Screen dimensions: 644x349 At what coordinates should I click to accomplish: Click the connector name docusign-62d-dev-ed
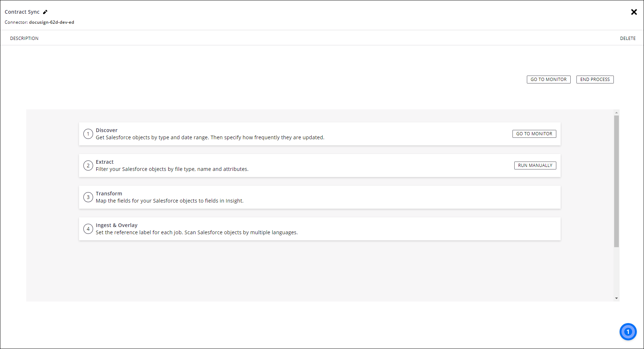[x=52, y=22]
